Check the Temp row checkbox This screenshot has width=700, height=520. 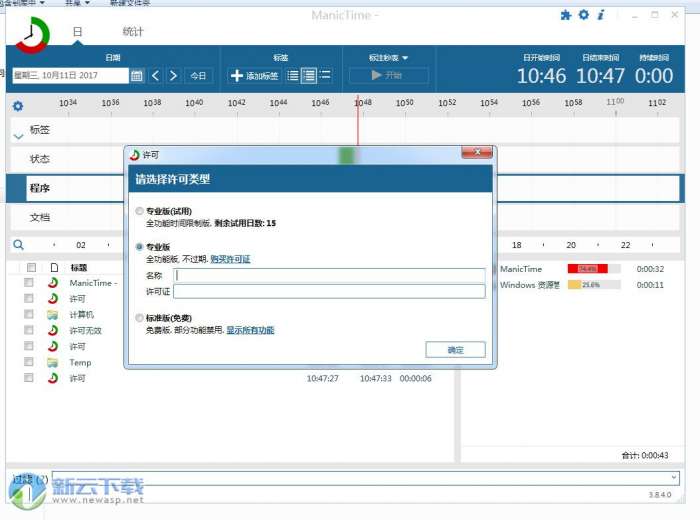(x=29, y=362)
